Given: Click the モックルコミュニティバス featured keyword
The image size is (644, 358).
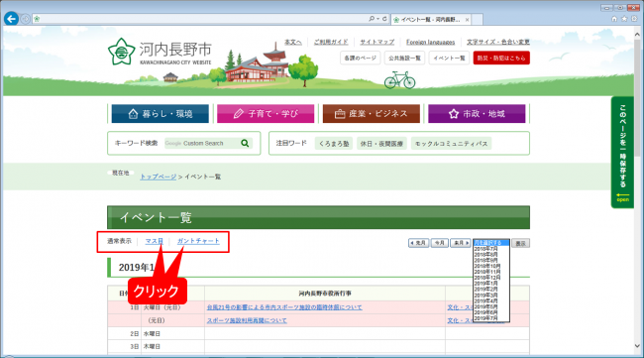Looking at the screenshot, I should pos(451,144).
